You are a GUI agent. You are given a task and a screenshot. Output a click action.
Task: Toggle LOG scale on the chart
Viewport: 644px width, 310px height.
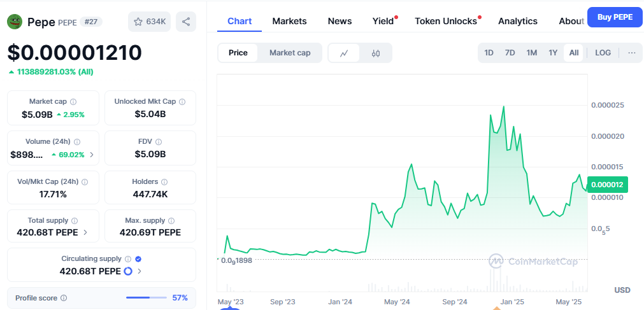pyautogui.click(x=603, y=53)
